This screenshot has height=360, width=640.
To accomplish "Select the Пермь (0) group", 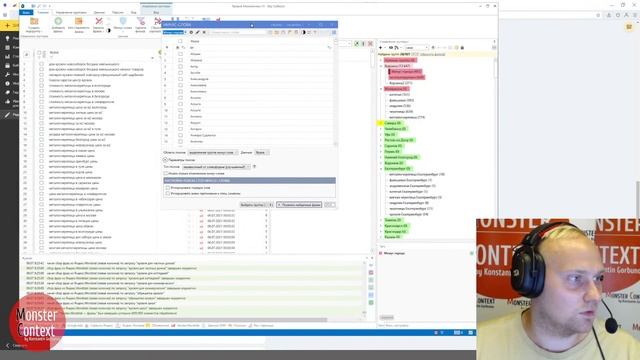I will click(x=392, y=151).
